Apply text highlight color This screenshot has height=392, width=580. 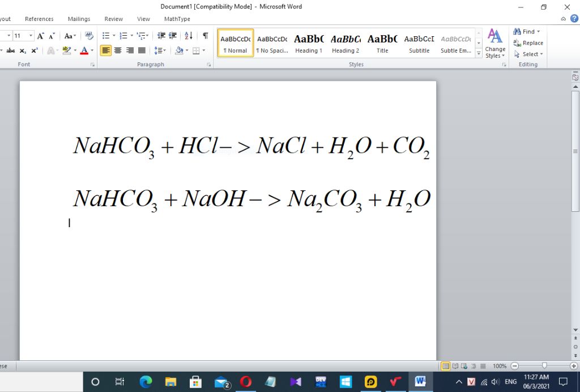tap(67, 50)
